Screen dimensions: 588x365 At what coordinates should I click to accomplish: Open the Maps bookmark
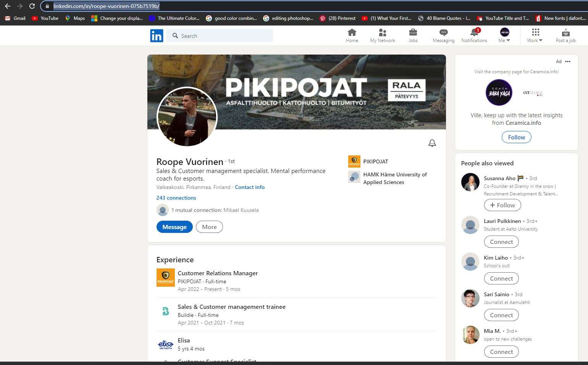pos(75,18)
